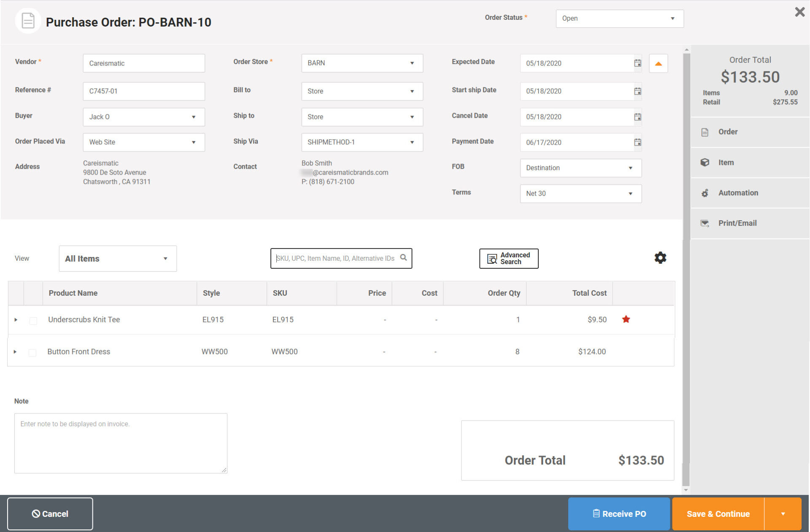Open the Bill to dropdown

362,91
